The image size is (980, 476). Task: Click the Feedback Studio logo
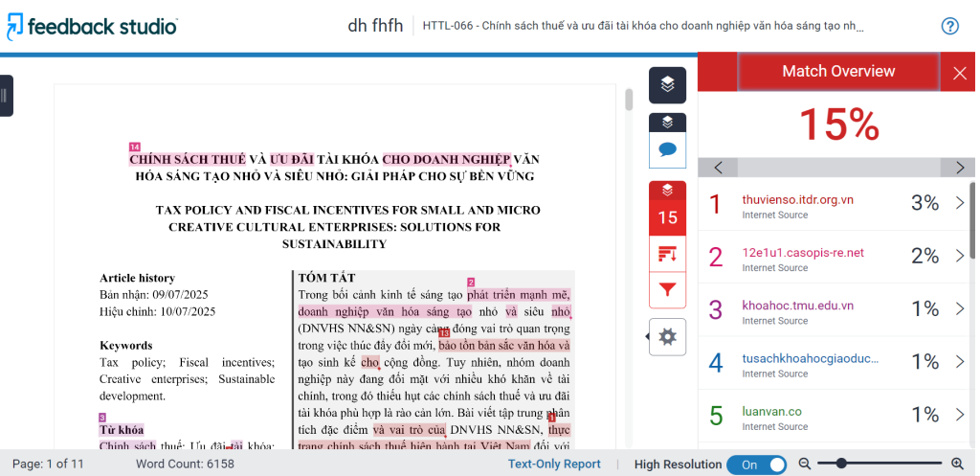point(93,26)
